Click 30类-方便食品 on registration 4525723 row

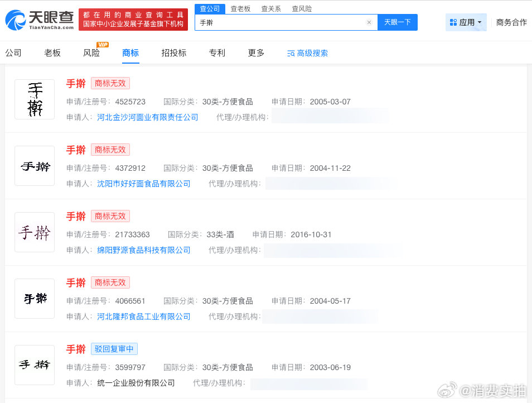[x=228, y=102]
